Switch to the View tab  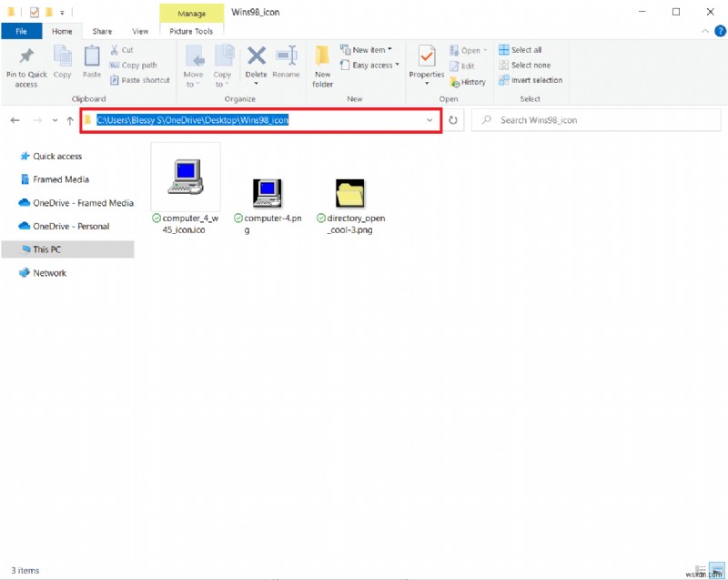tap(140, 31)
